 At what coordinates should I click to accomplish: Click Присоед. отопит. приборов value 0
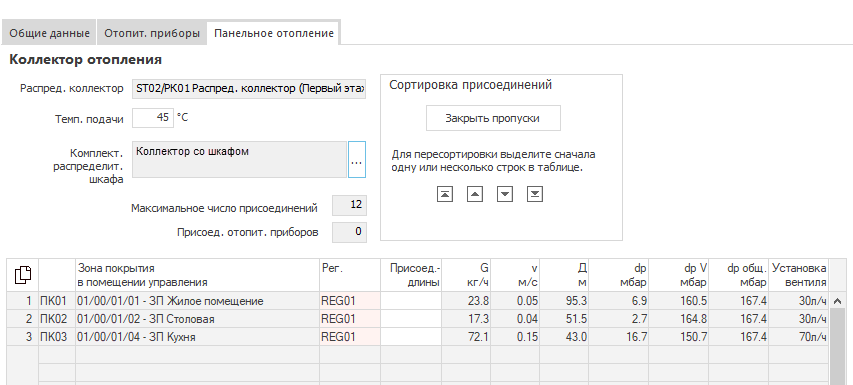pyautogui.click(x=349, y=232)
